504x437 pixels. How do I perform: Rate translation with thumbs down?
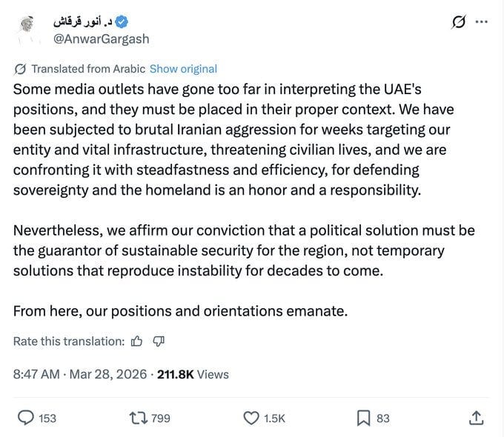point(159,341)
